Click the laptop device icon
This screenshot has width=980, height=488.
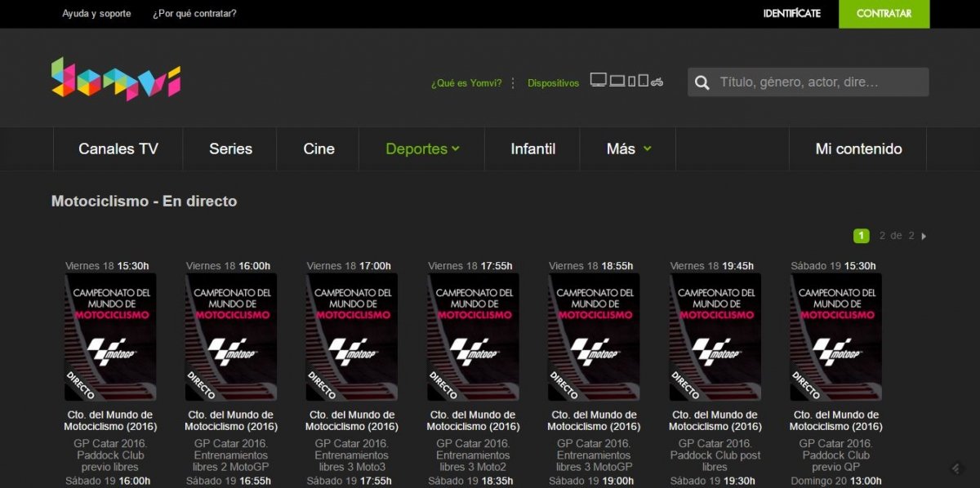617,81
